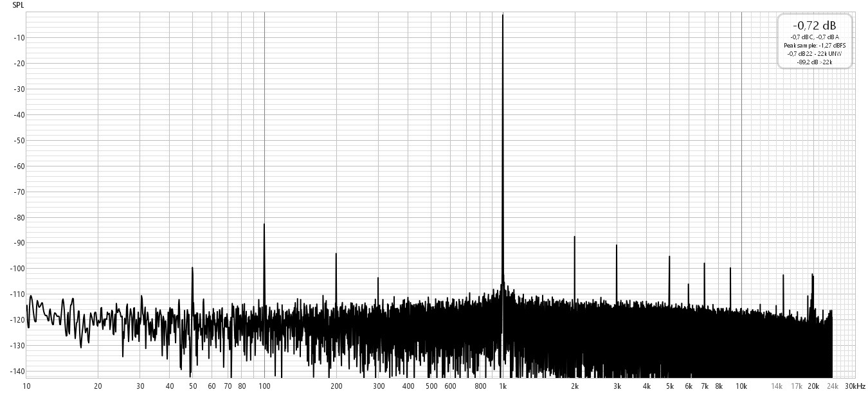The height and width of the screenshot is (394, 868).
Task: Click the -120 label on the SPL axis
Action: [x=17, y=320]
